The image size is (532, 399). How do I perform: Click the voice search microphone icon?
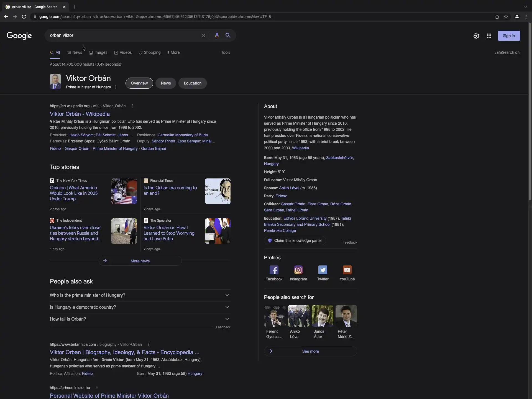[x=217, y=35]
